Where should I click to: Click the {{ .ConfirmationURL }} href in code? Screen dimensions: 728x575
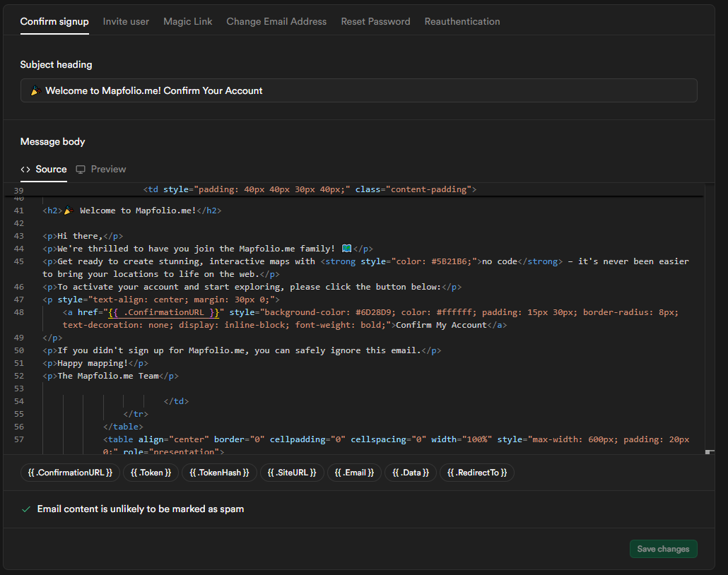[163, 312]
